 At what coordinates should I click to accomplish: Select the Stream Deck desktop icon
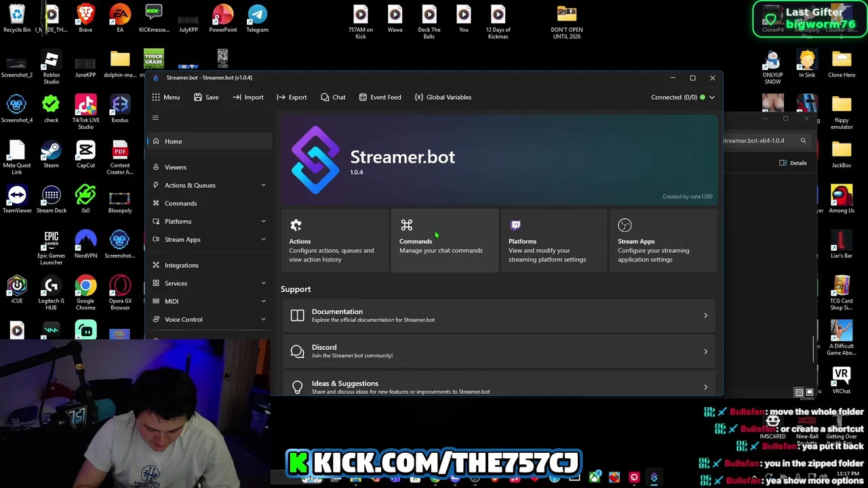[x=51, y=199]
